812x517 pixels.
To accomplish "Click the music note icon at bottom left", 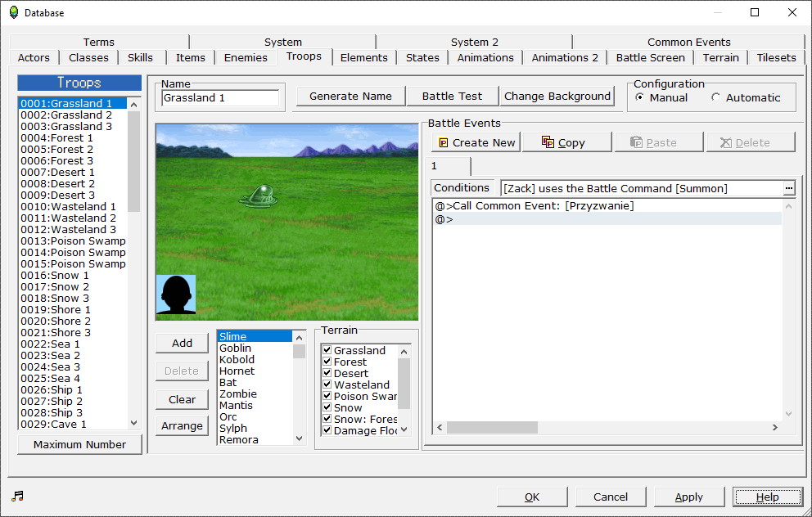I will pos(18,497).
